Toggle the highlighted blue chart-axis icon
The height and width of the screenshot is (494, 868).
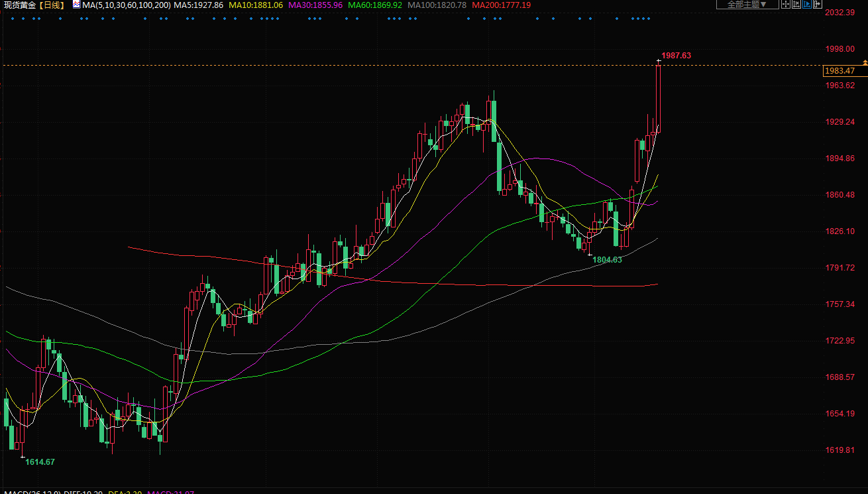point(808,5)
